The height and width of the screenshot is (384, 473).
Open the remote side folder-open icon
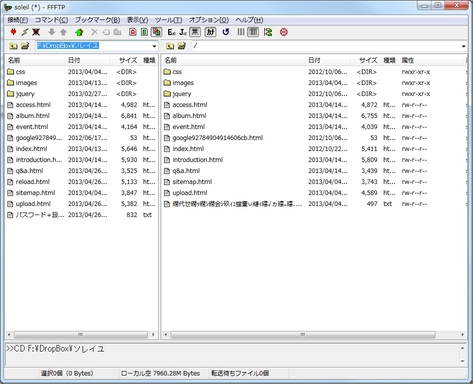coord(182,46)
